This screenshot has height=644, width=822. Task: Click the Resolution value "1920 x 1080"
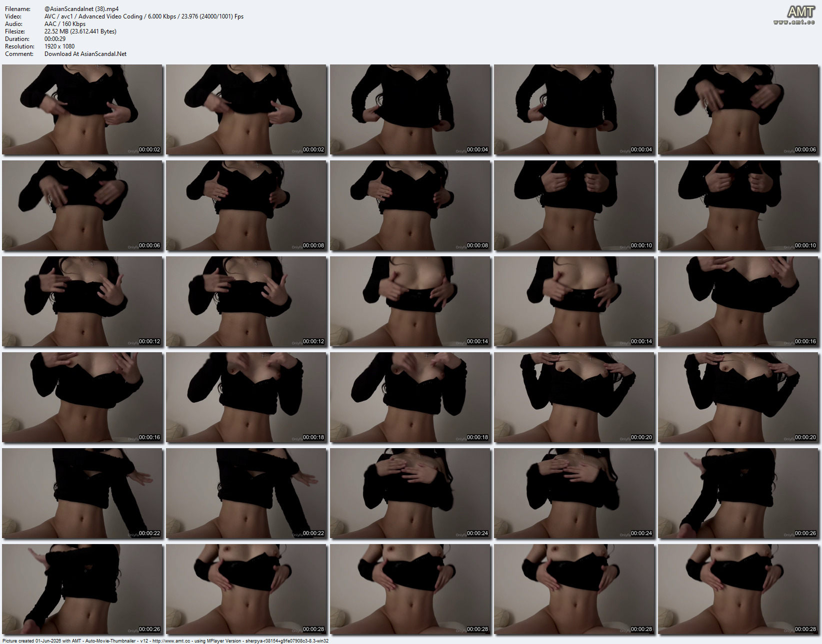click(59, 46)
